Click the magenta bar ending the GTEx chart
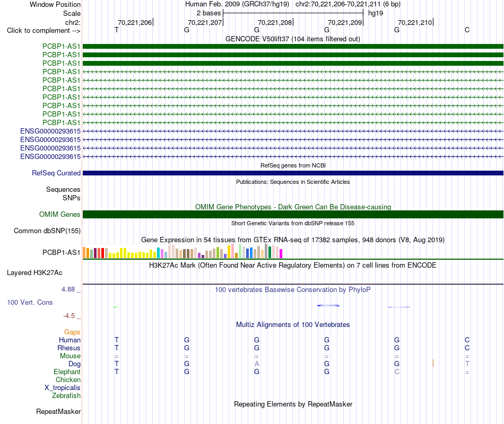Viewport: 504px width, 424px height. (x=281, y=253)
